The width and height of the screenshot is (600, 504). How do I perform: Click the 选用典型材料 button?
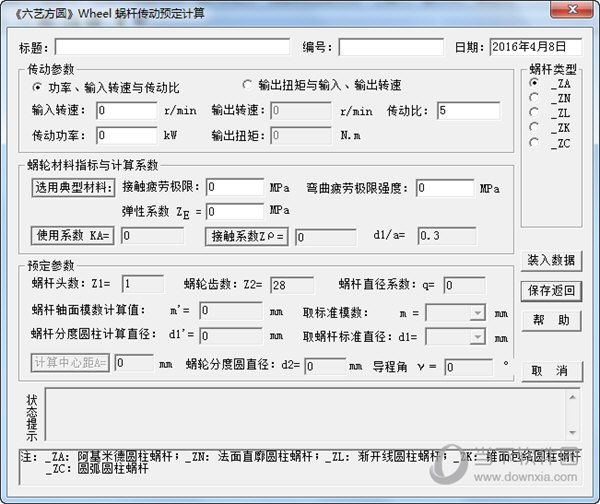tap(72, 188)
